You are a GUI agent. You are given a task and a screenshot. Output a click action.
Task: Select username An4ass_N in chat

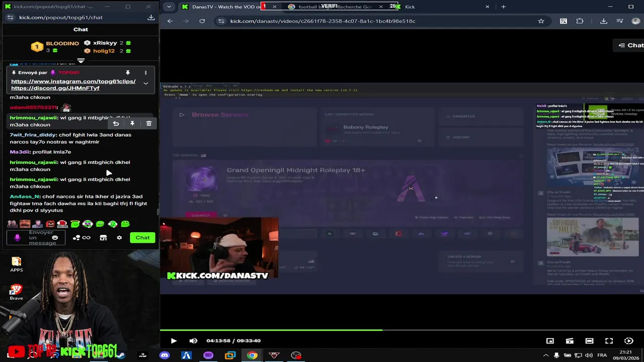[x=25, y=197]
